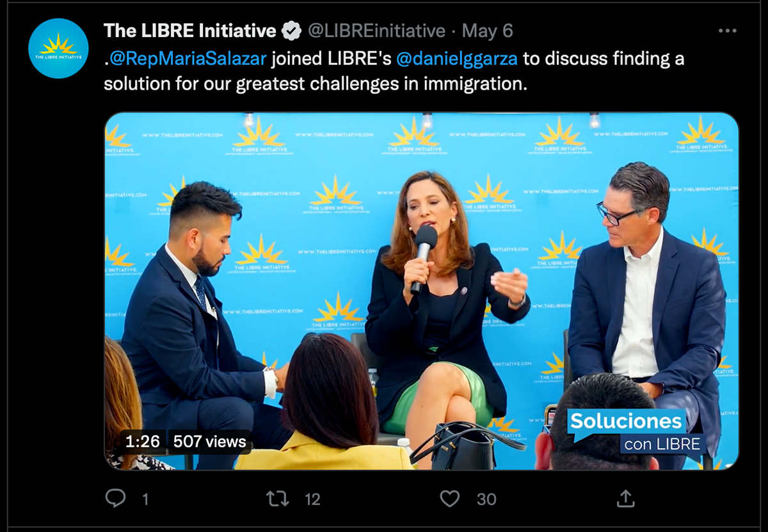Screen dimensions: 768x532
Task: Play the embedded panel discussion video
Action: (x=422, y=291)
